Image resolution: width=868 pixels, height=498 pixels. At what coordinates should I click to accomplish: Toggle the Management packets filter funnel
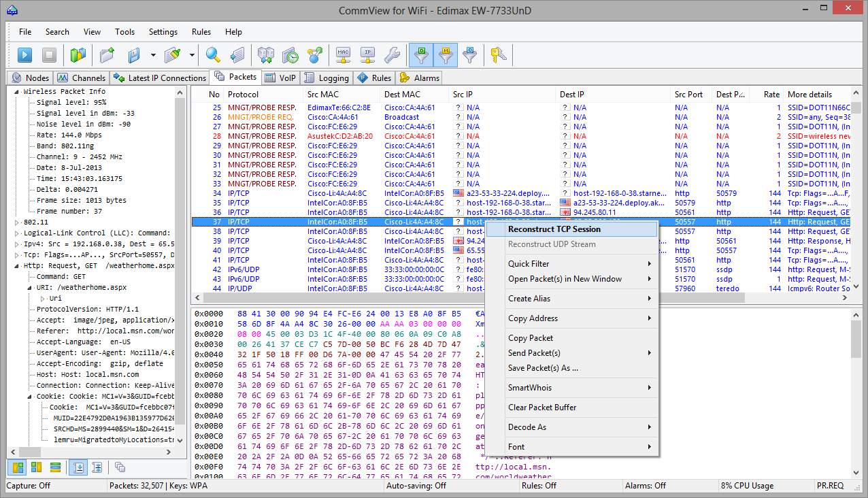pos(446,55)
